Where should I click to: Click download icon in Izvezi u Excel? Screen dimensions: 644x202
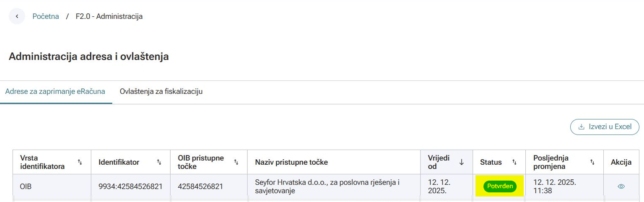pyautogui.click(x=581, y=127)
